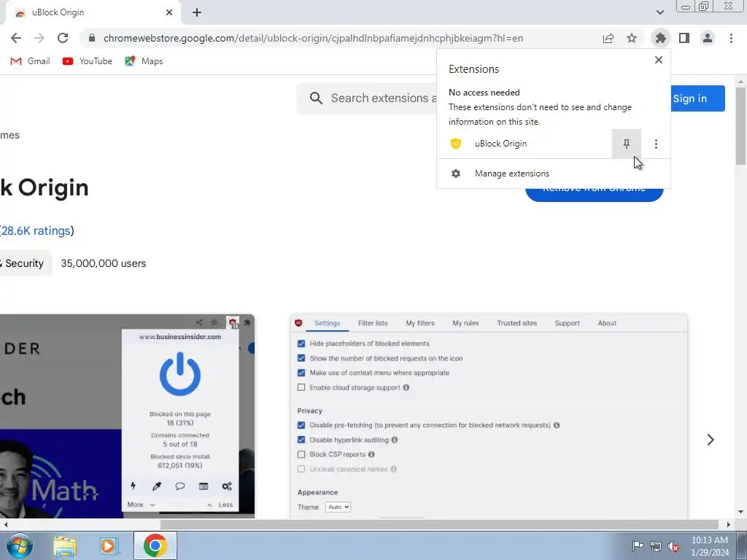
Task: Toggle the Chrome side panel
Action: 684,38
